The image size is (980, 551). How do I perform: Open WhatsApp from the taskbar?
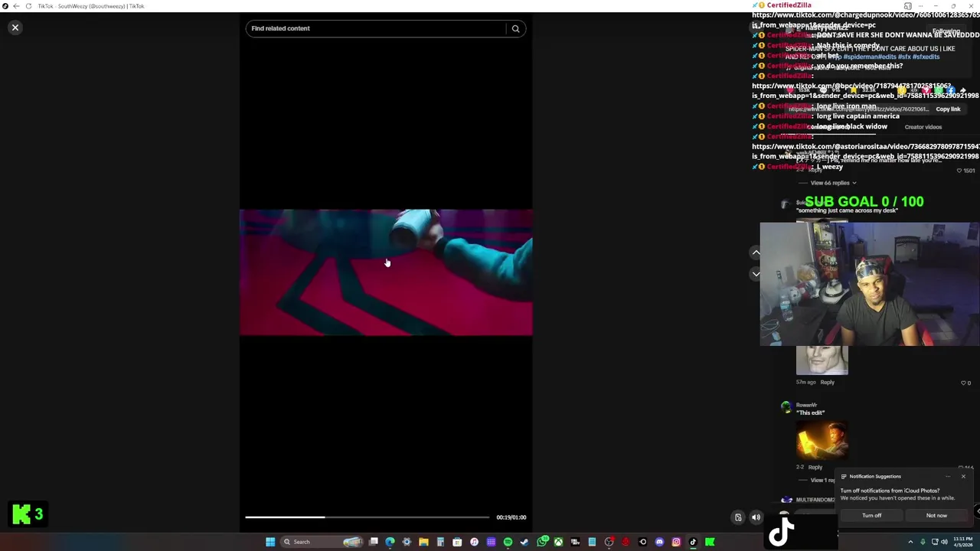[x=542, y=542]
